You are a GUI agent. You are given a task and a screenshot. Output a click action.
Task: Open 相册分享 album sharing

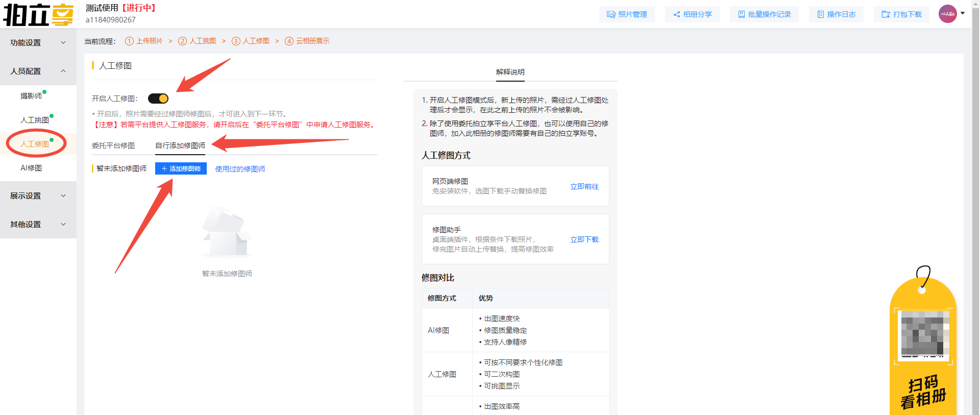click(692, 14)
